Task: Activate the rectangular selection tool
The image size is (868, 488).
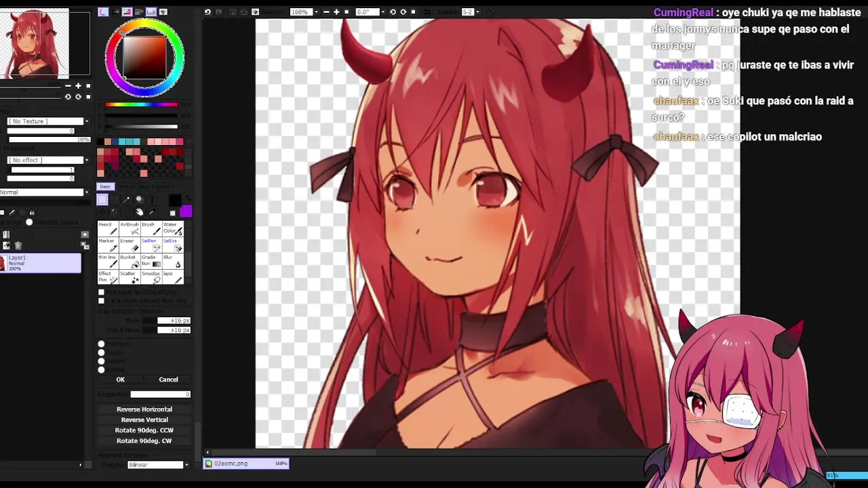Action: [102, 199]
